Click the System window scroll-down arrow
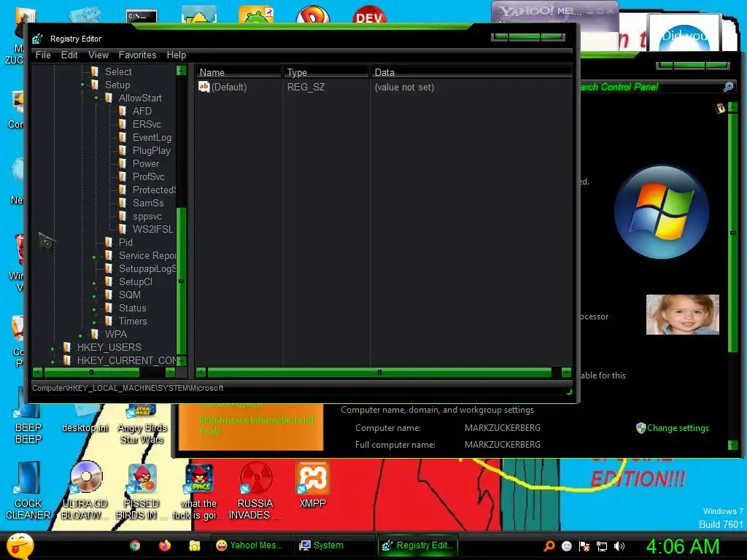 732,445
